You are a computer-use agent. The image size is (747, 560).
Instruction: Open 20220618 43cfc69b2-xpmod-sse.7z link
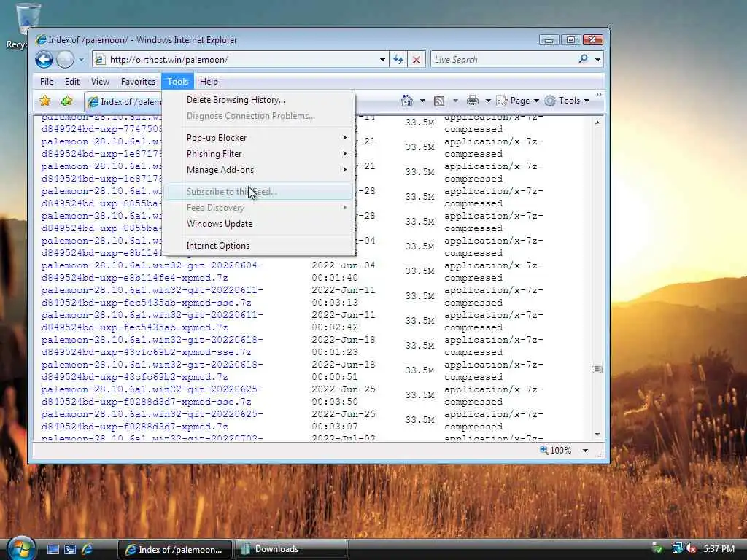point(152,346)
